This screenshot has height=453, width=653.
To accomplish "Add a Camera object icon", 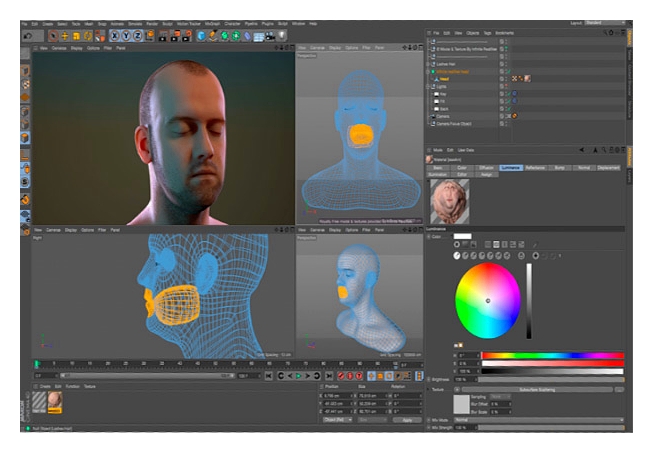I will [270, 36].
